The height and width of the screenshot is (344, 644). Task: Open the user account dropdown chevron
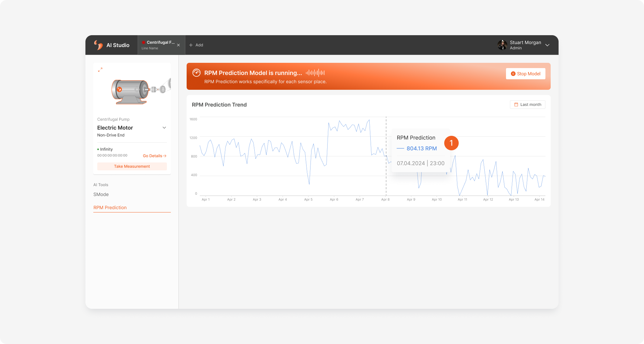tap(547, 45)
